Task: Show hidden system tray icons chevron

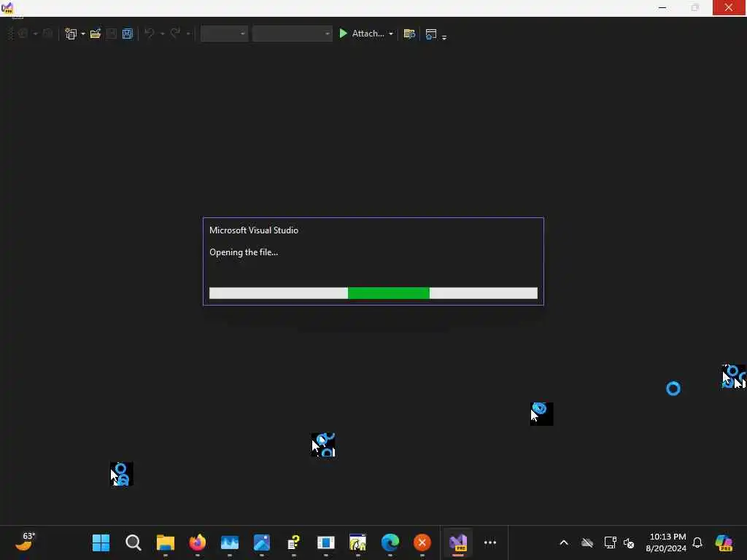Action: (x=564, y=542)
